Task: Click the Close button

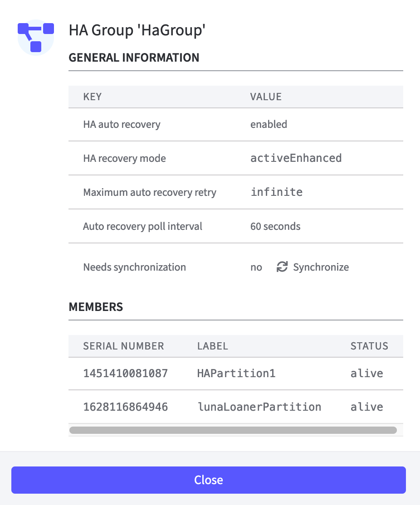Action: pyautogui.click(x=209, y=480)
